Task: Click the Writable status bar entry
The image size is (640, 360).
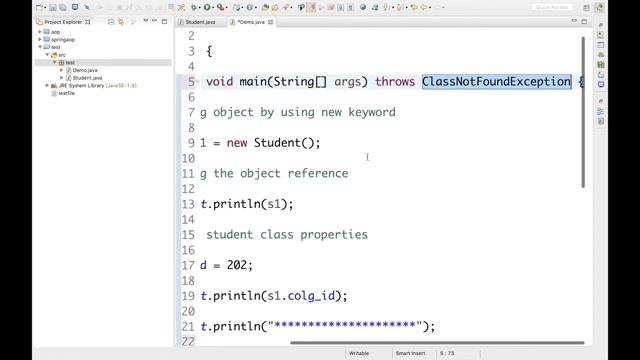Action: click(x=359, y=353)
